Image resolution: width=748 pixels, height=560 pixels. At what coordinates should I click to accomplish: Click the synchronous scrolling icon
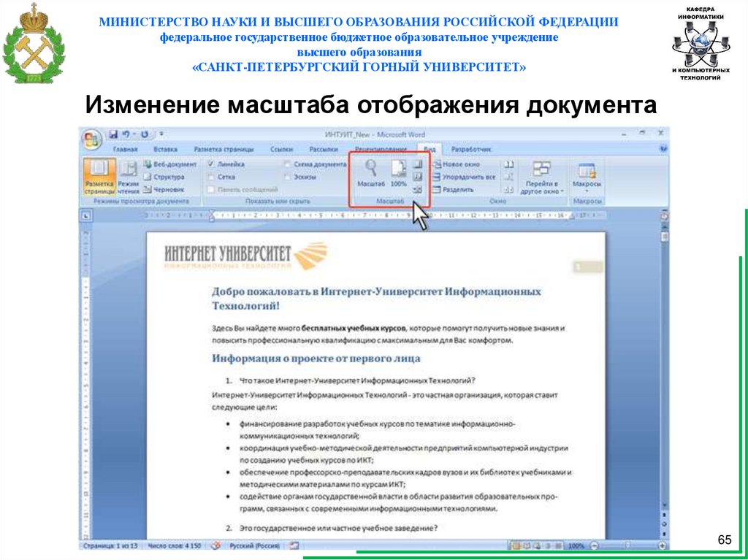coord(509,177)
